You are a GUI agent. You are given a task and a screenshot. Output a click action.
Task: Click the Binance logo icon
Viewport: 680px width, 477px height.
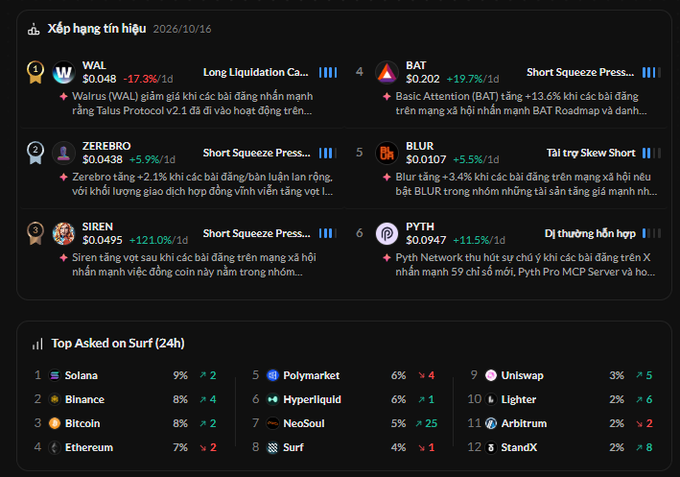coord(55,399)
